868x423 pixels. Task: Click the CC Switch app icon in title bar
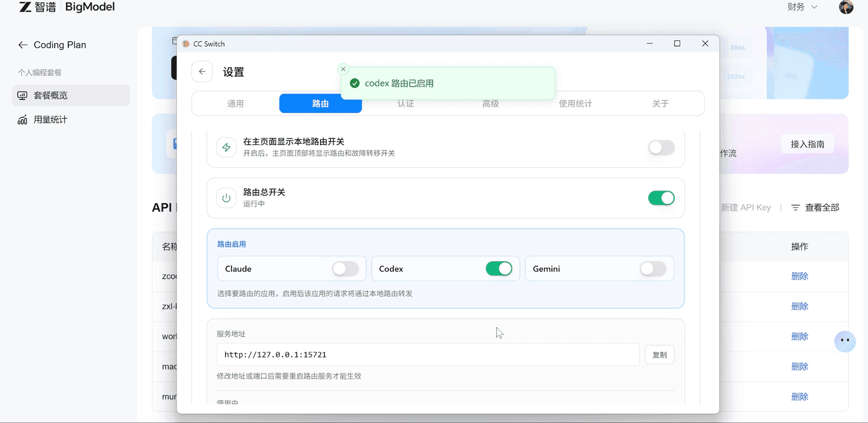tap(186, 44)
